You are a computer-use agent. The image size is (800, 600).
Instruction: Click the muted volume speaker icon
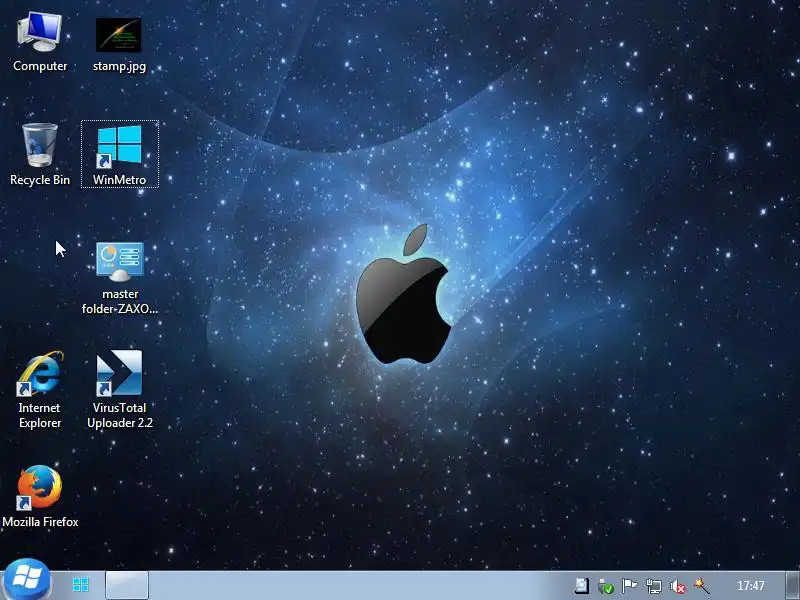point(678,586)
